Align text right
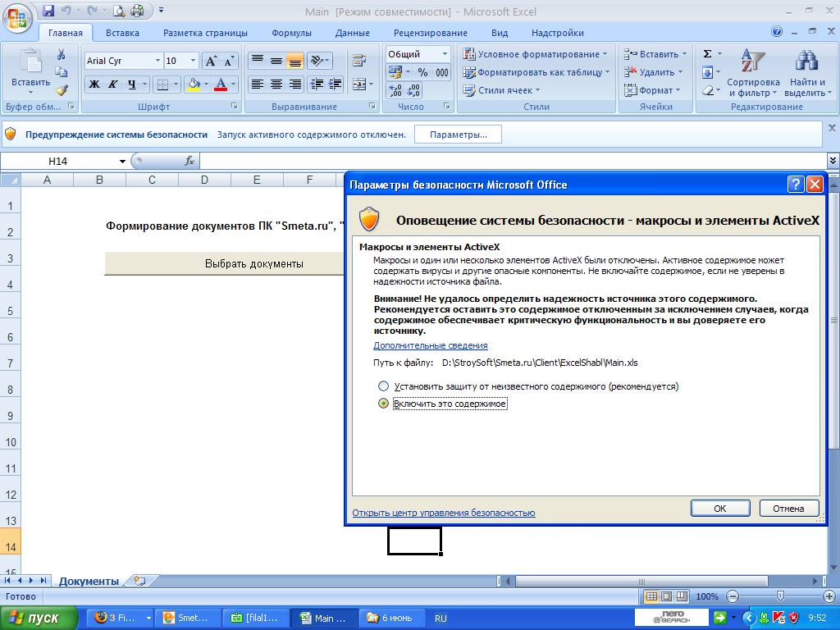This screenshot has width=840, height=630. (x=294, y=84)
